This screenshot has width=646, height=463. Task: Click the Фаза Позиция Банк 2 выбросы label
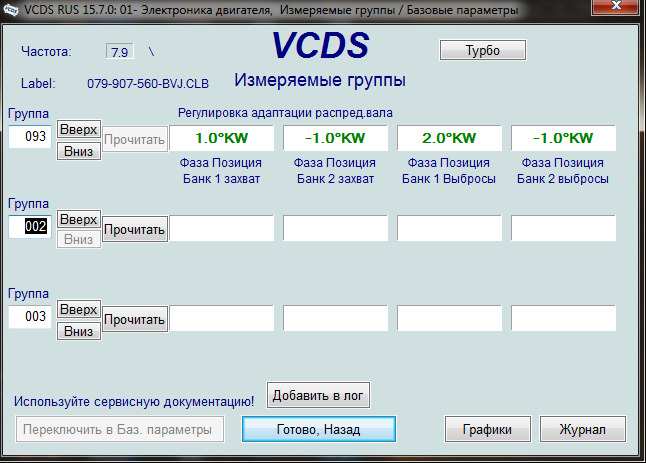pos(563,171)
